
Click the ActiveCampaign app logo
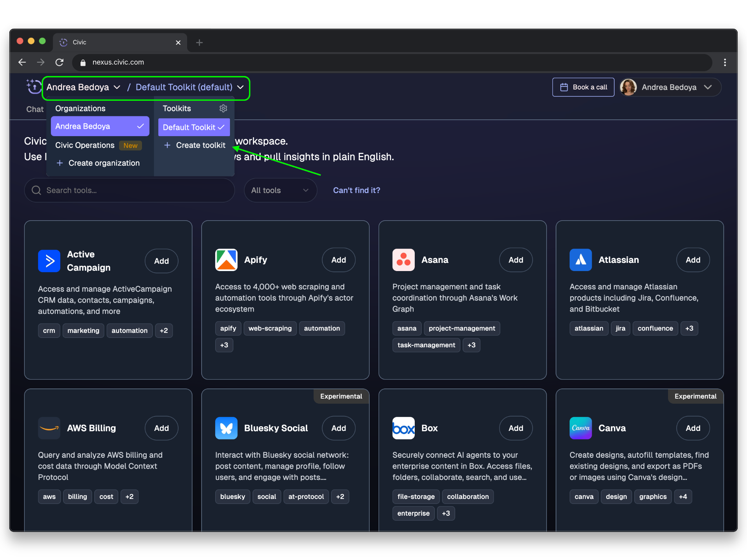click(x=49, y=261)
